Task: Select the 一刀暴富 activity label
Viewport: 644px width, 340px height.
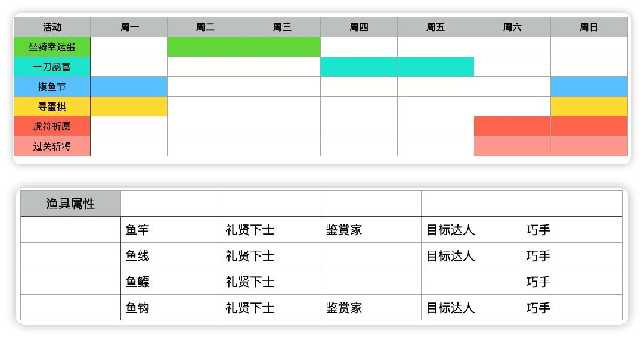Action: click(52, 67)
